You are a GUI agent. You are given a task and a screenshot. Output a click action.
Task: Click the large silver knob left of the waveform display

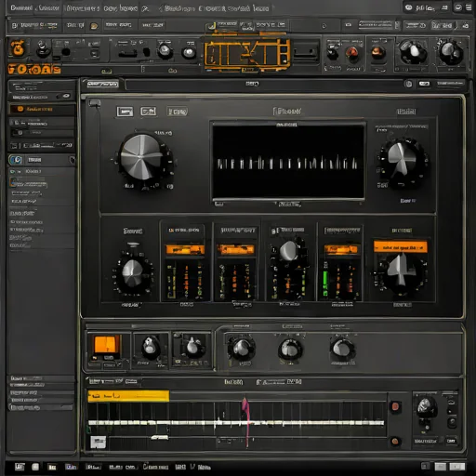click(142, 157)
